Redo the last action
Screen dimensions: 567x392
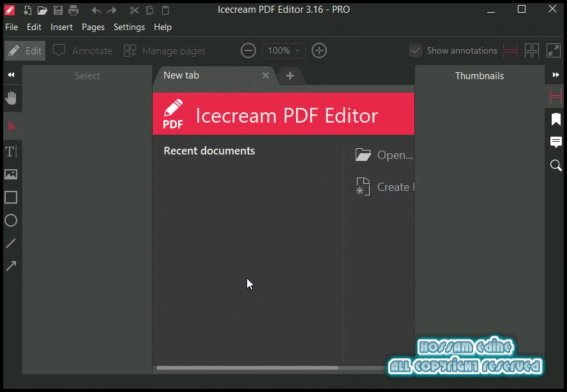point(112,10)
